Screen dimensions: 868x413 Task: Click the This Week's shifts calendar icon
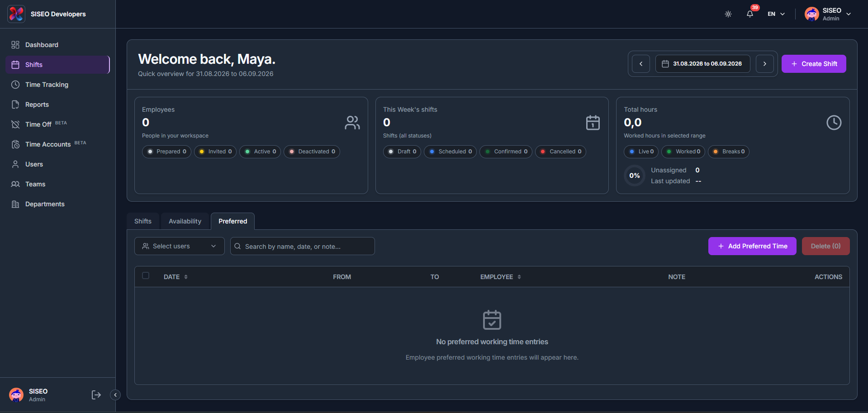click(593, 123)
